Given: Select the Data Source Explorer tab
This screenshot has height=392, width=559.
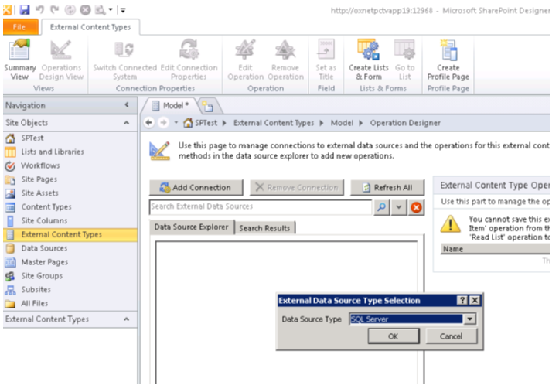Looking at the screenshot, I should (191, 227).
